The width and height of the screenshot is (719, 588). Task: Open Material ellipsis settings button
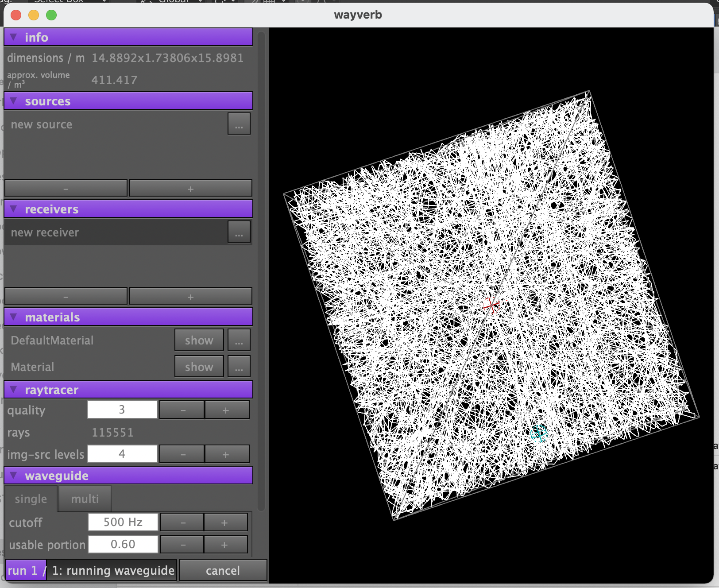(x=239, y=367)
